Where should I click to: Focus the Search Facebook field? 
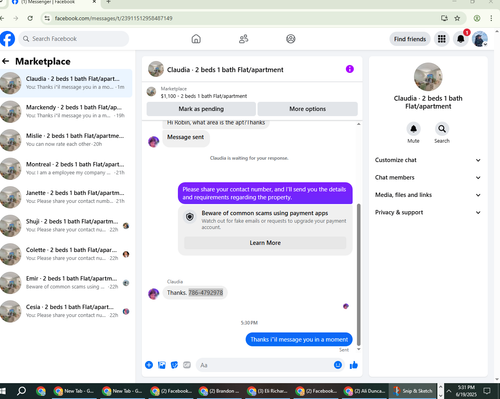point(74,39)
